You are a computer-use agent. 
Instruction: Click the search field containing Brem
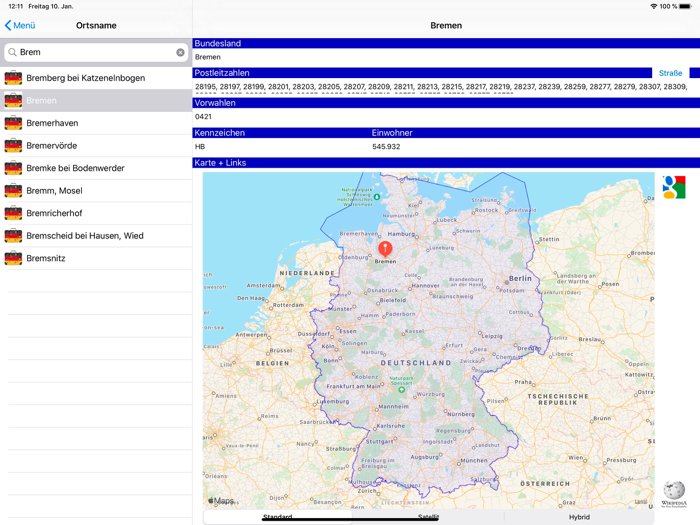[x=96, y=52]
